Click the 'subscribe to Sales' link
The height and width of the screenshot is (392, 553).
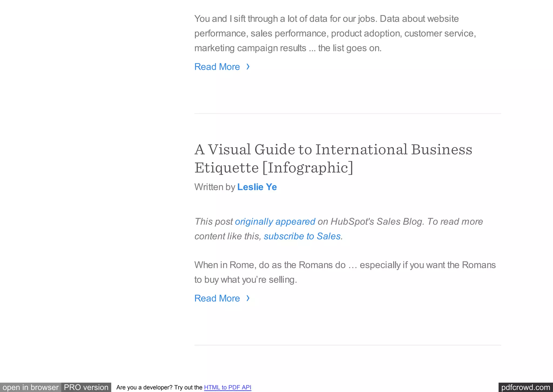click(302, 236)
